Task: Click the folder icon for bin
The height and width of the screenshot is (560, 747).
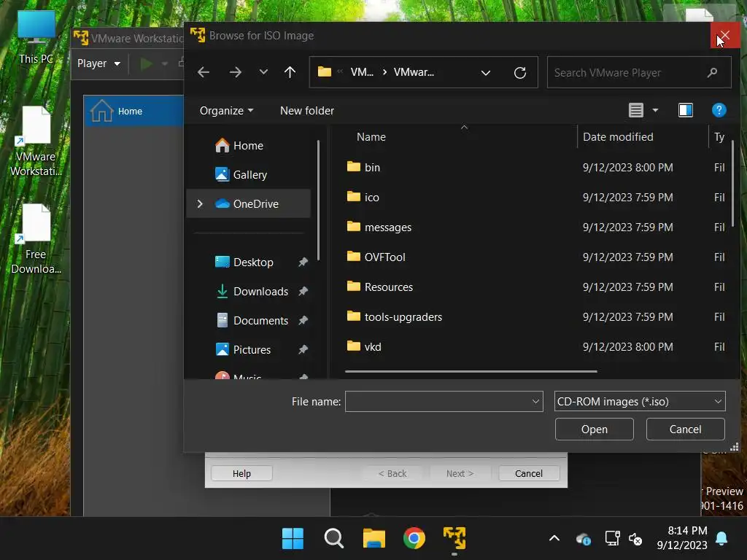Action: [x=354, y=167]
